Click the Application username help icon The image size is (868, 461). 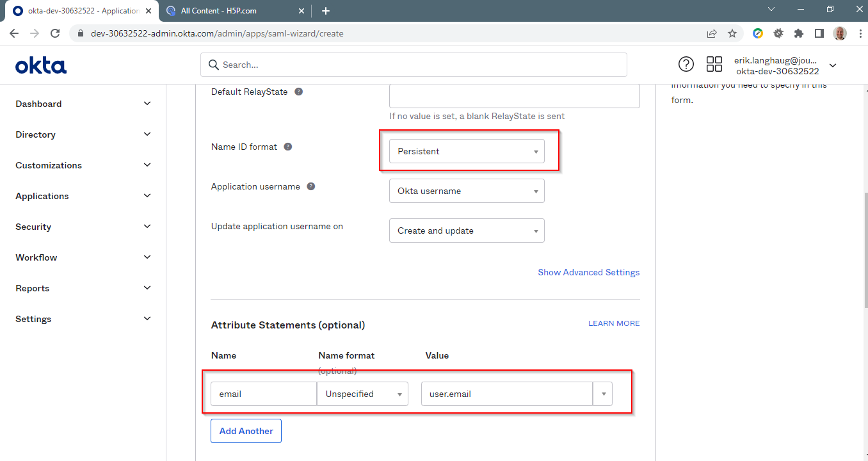click(x=311, y=186)
